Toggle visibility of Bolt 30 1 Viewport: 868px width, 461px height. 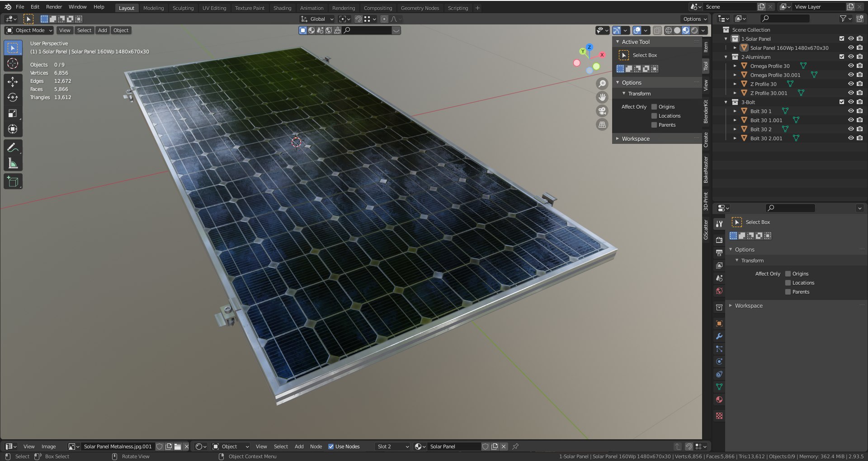(x=851, y=111)
